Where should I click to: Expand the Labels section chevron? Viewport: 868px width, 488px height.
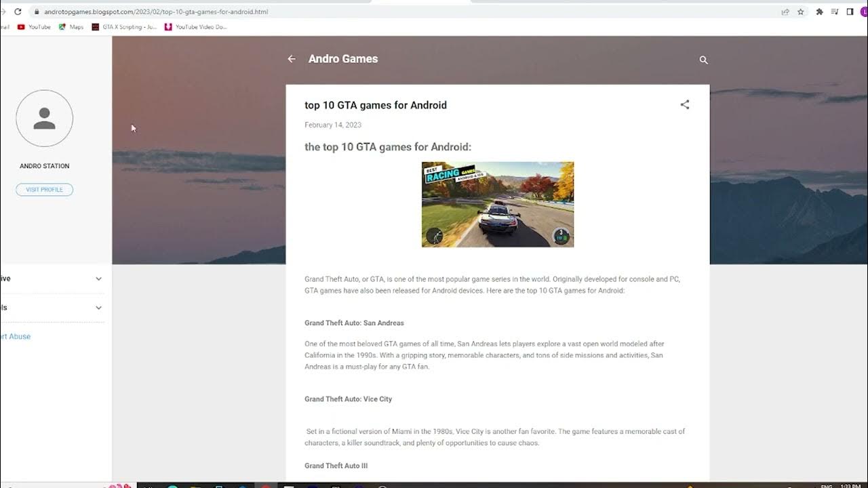pos(98,308)
